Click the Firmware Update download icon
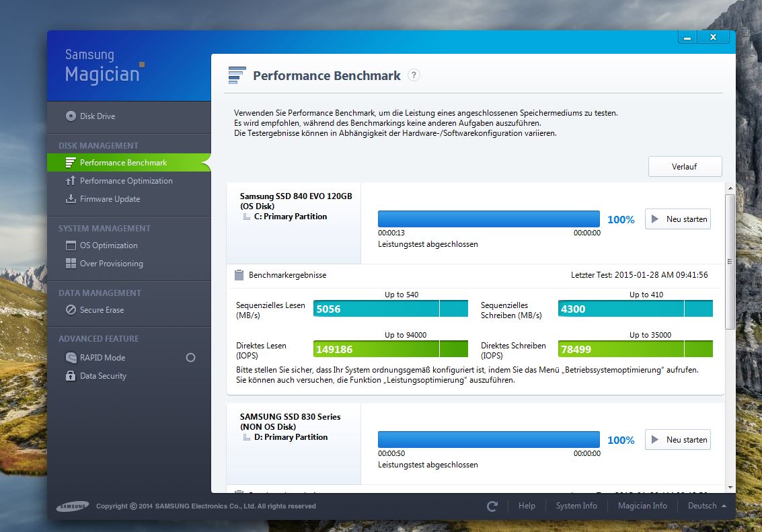Screen dimensions: 762x532 71,198
